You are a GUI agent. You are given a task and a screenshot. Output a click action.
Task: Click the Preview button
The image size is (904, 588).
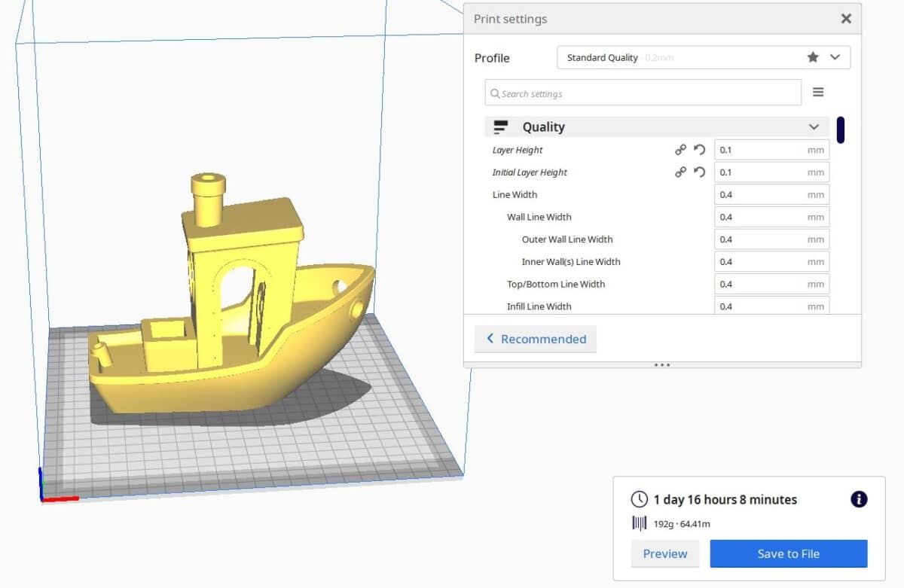click(665, 553)
